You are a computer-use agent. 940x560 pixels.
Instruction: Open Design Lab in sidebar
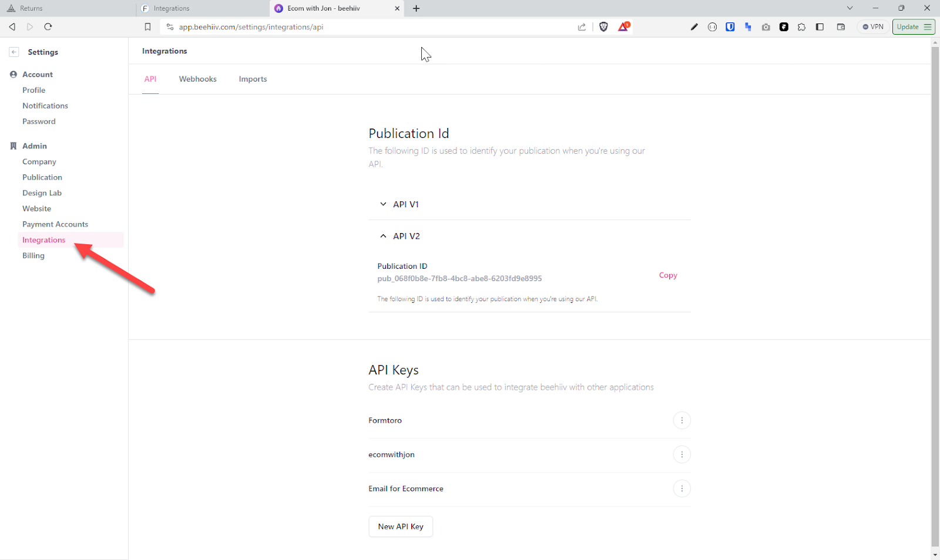(42, 193)
